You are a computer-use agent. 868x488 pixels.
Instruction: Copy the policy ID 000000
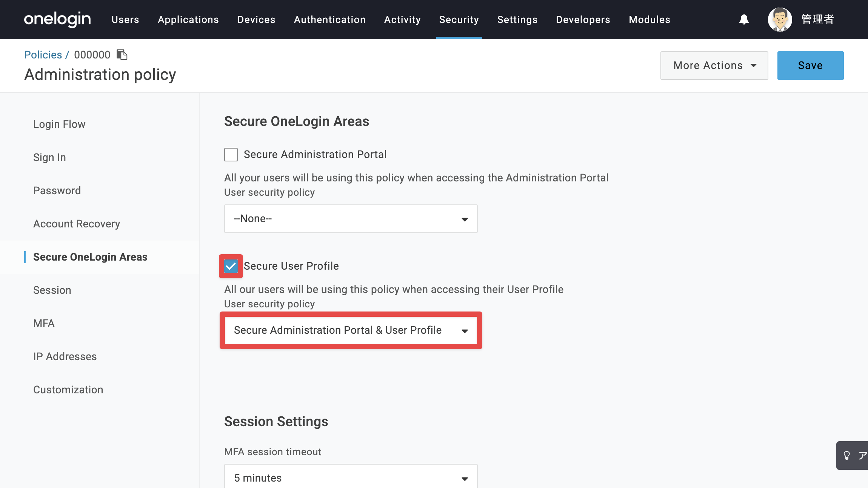point(122,55)
